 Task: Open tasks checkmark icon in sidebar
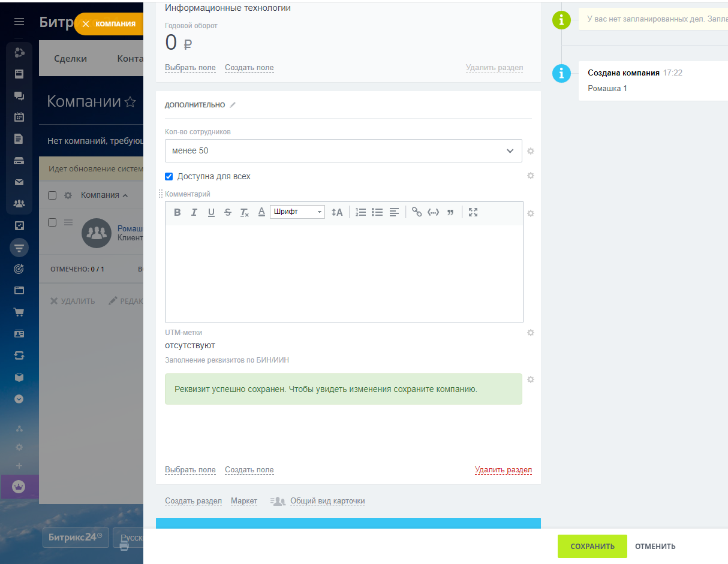(19, 226)
